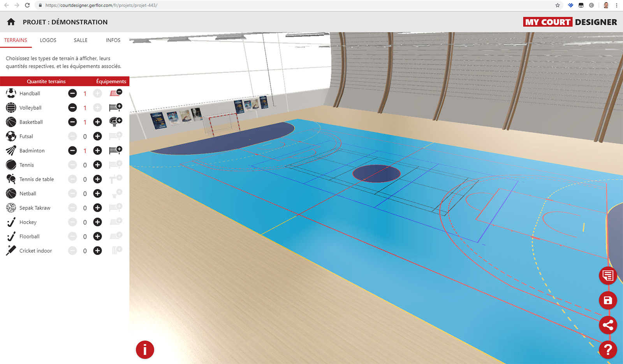The width and height of the screenshot is (623, 364).
Task: Add badminton net equipment
Action: (x=116, y=150)
